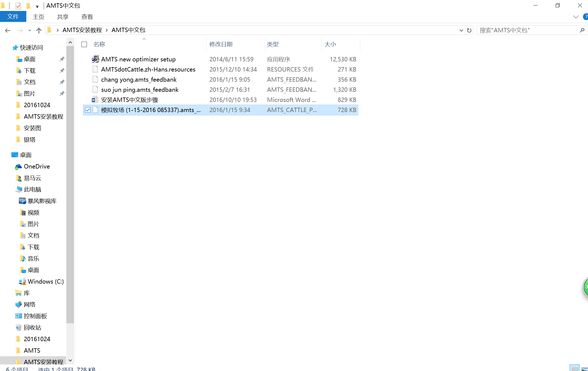
Task: Click the Properties quick access toolbar icon
Action: coord(18,5)
